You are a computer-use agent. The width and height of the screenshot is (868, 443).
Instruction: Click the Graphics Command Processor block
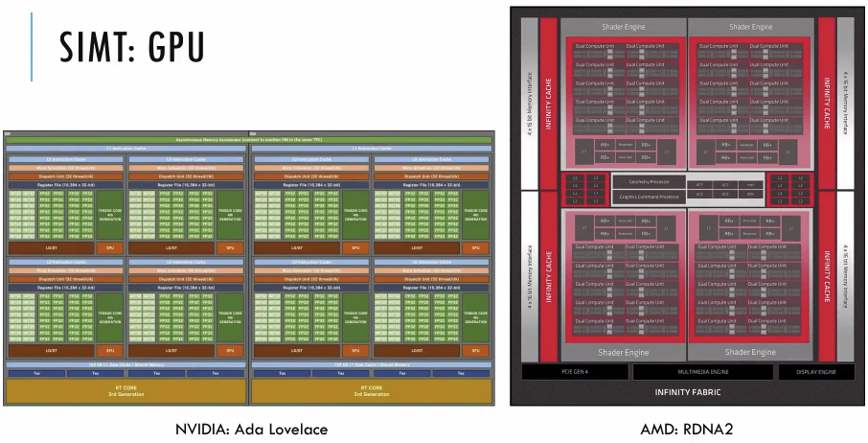click(649, 195)
